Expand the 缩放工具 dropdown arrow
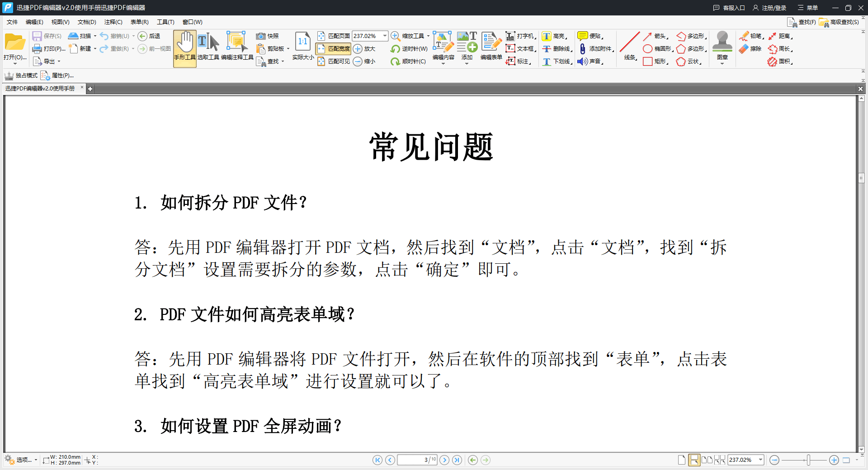Image resolution: width=868 pixels, height=470 pixels. coord(428,36)
